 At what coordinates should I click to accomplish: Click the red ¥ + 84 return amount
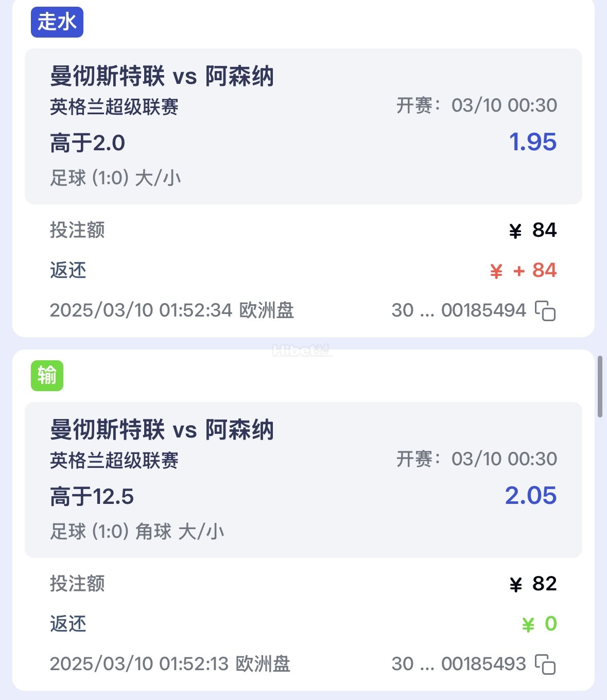click(523, 271)
